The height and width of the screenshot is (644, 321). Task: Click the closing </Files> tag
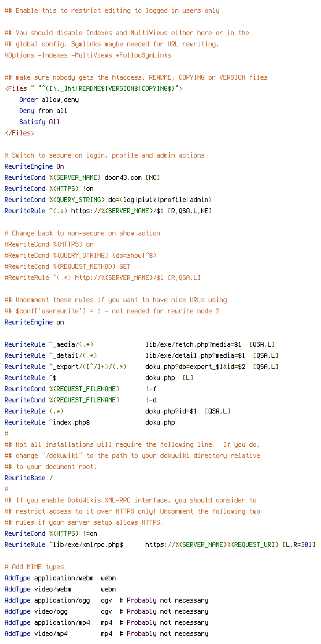(20, 133)
